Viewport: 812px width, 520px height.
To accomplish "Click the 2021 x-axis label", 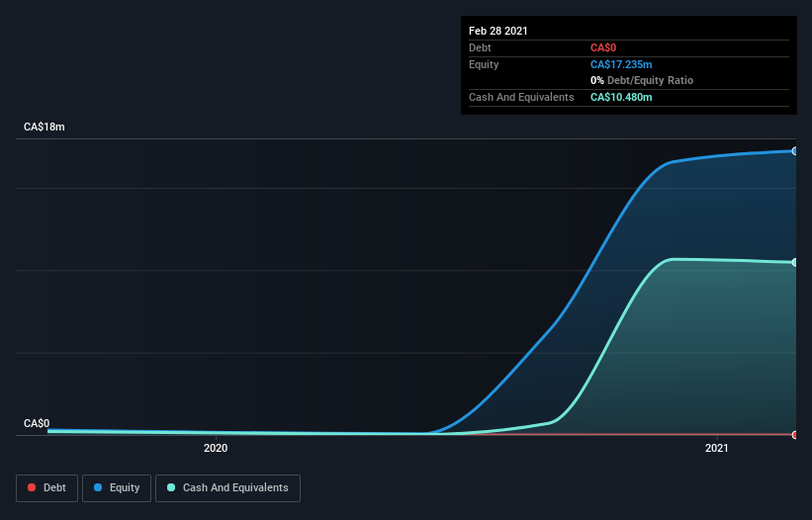I will [x=717, y=448].
